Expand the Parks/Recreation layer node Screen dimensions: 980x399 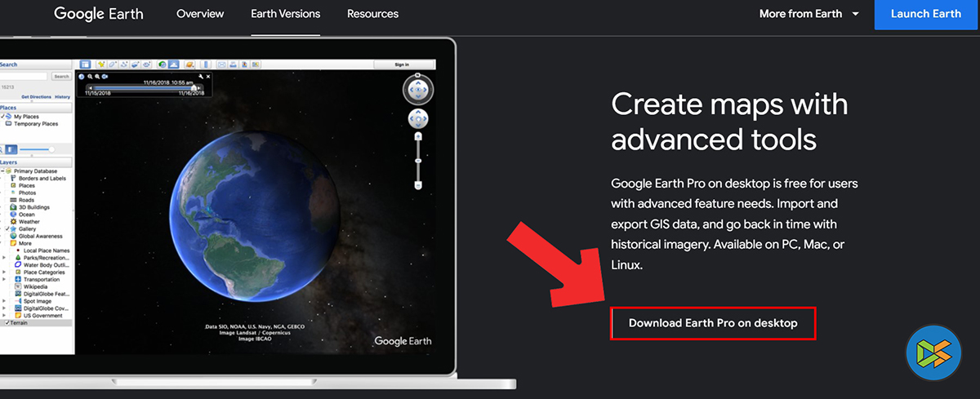(4, 258)
